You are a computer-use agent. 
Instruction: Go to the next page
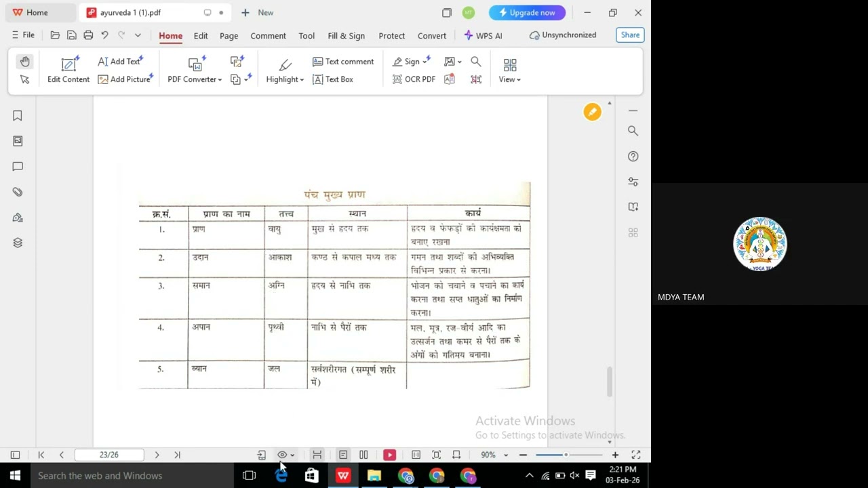[157, 455]
